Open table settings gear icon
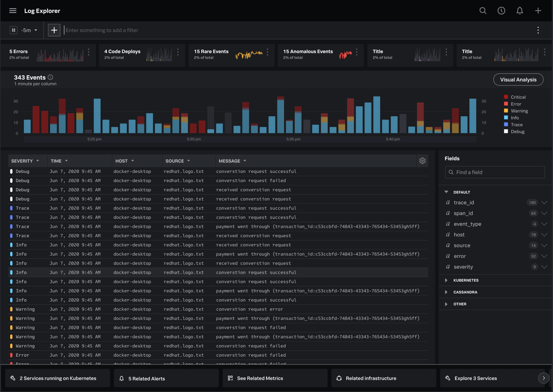553x392 pixels. pyautogui.click(x=422, y=161)
